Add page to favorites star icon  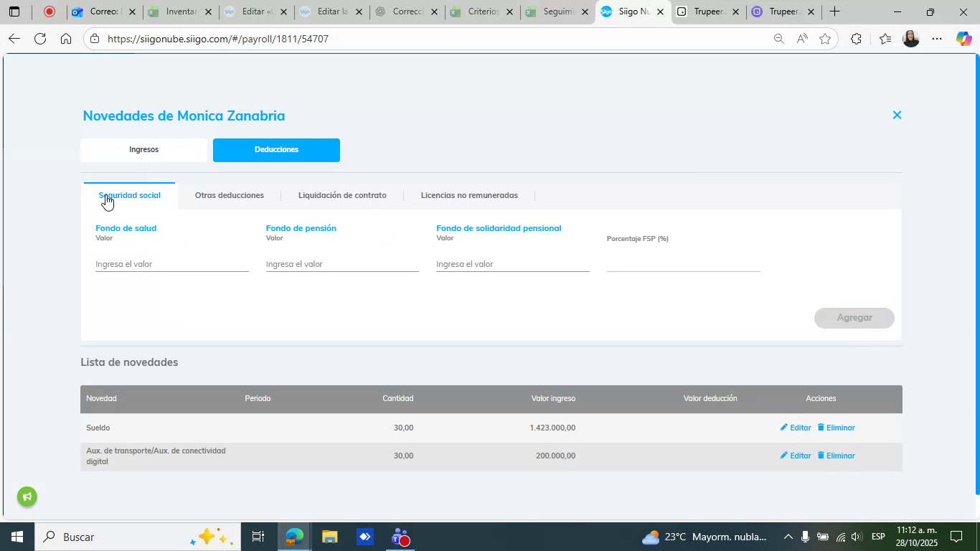[825, 39]
